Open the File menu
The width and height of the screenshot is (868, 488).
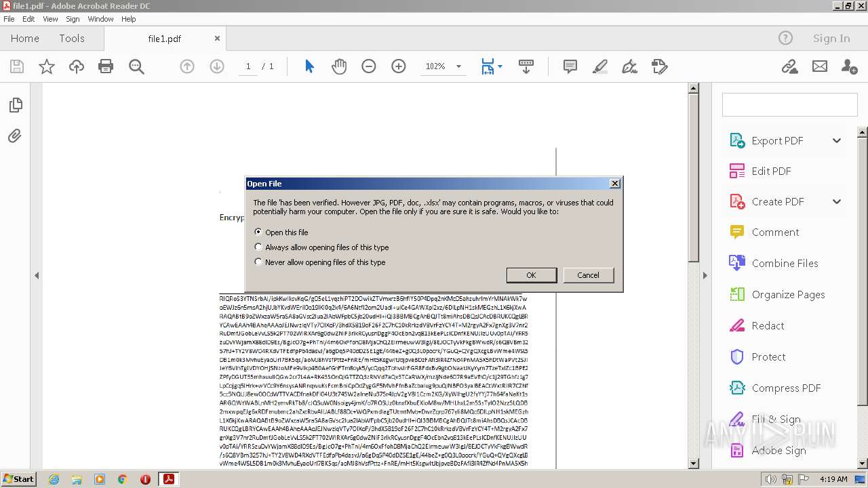tap(9, 19)
